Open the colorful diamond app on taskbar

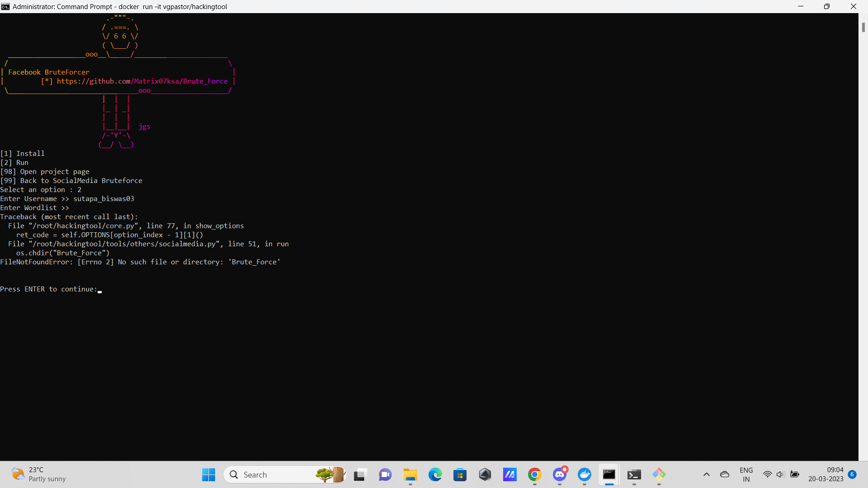pyautogui.click(x=659, y=474)
